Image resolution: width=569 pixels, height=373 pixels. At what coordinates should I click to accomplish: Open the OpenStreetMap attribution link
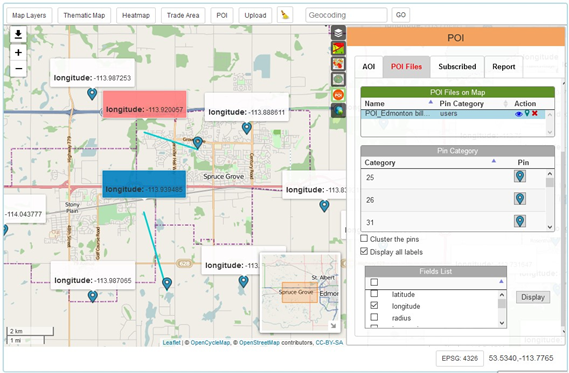click(x=259, y=343)
